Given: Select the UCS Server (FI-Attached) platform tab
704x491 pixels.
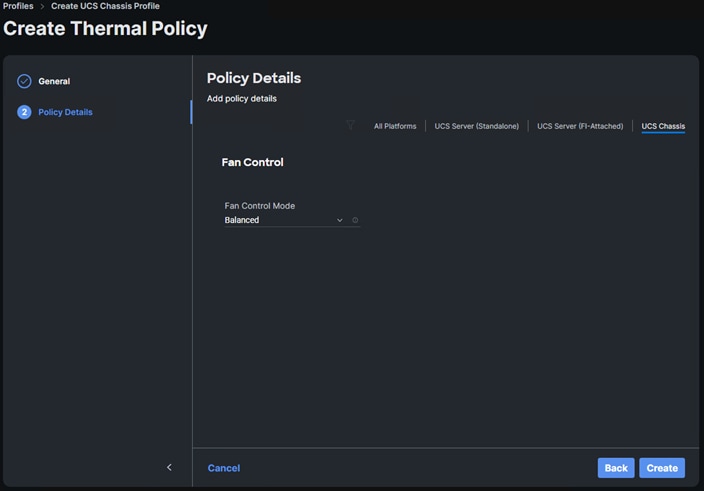Looking at the screenshot, I should point(580,127).
